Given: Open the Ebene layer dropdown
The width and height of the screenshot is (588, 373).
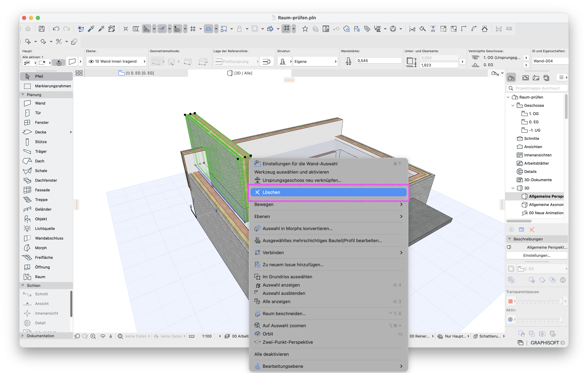Looking at the screenshot, I should (116, 61).
